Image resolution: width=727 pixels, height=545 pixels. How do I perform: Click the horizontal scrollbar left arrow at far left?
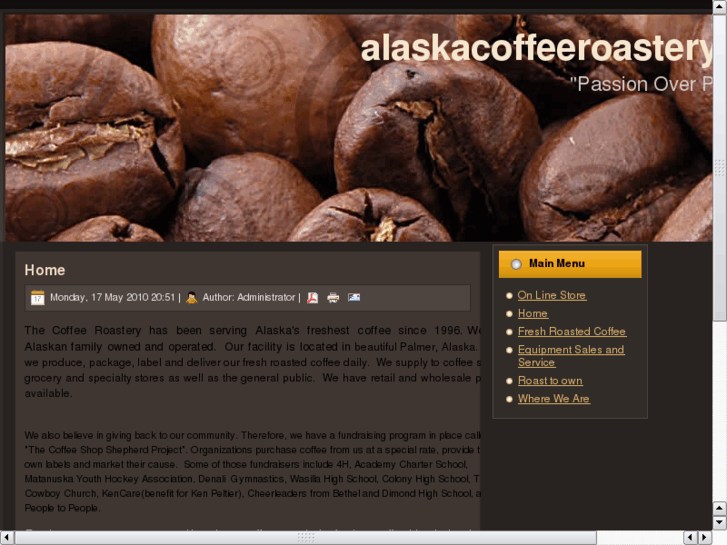(x=6, y=538)
